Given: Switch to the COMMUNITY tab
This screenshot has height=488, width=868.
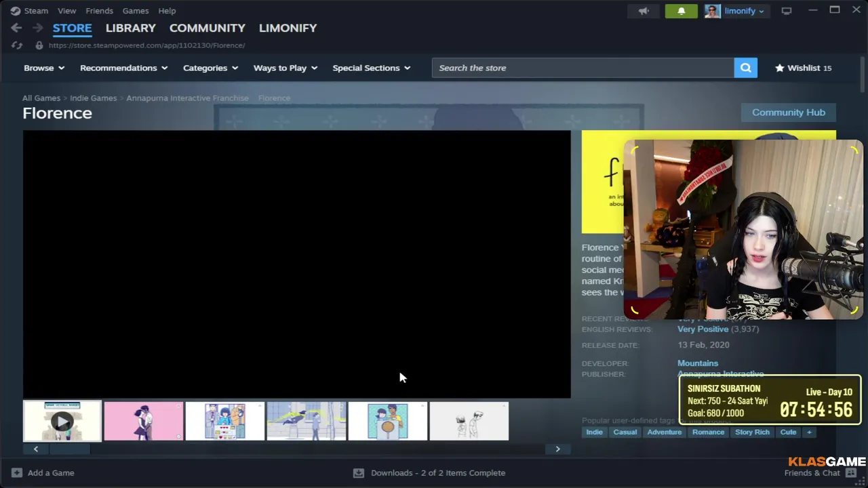Looking at the screenshot, I should click(207, 28).
